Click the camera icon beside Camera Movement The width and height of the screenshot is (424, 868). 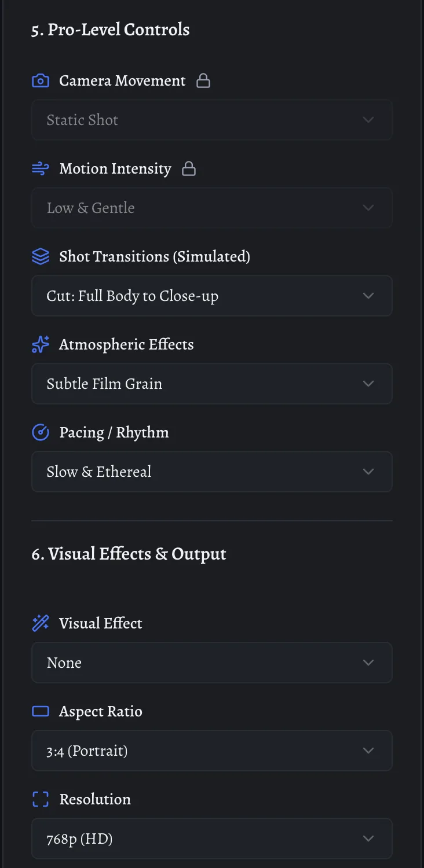[x=40, y=80]
